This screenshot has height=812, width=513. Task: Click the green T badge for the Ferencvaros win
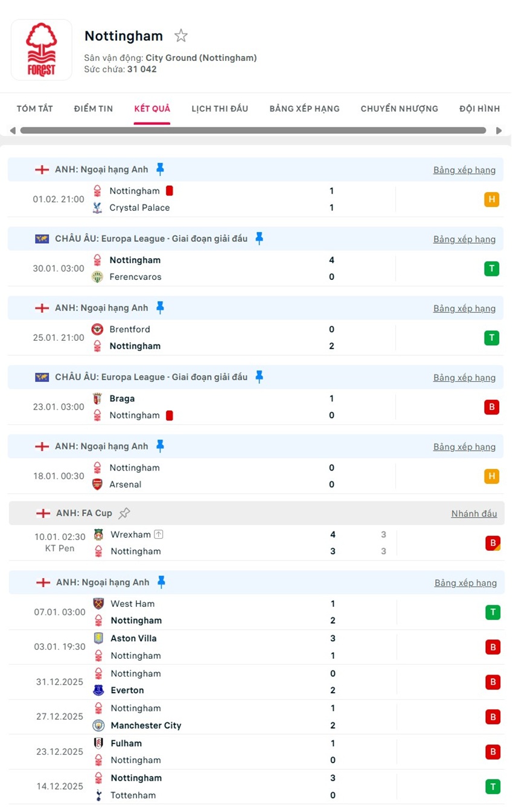click(x=492, y=268)
